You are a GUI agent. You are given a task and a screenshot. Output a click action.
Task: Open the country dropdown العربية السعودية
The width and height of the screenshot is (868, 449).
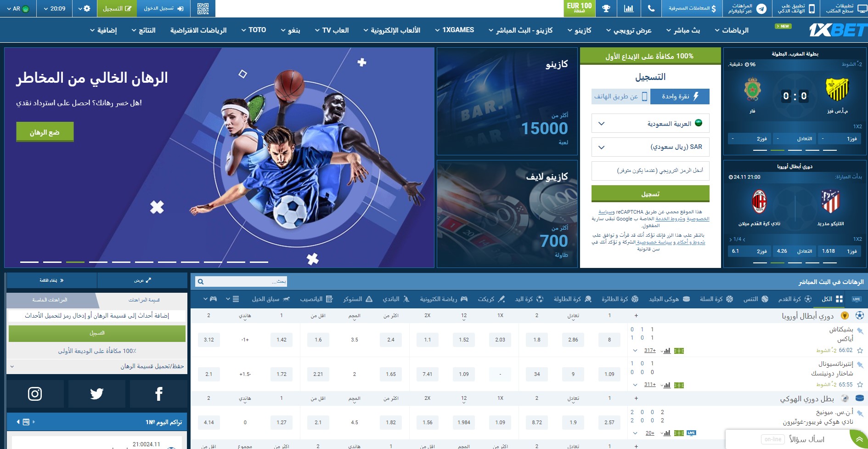(x=650, y=123)
